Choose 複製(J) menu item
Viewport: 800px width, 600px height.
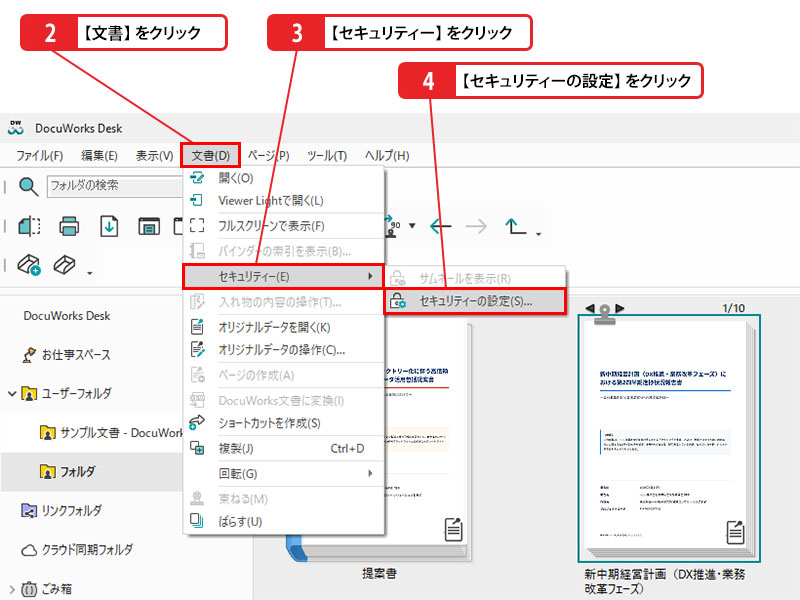coord(283,448)
